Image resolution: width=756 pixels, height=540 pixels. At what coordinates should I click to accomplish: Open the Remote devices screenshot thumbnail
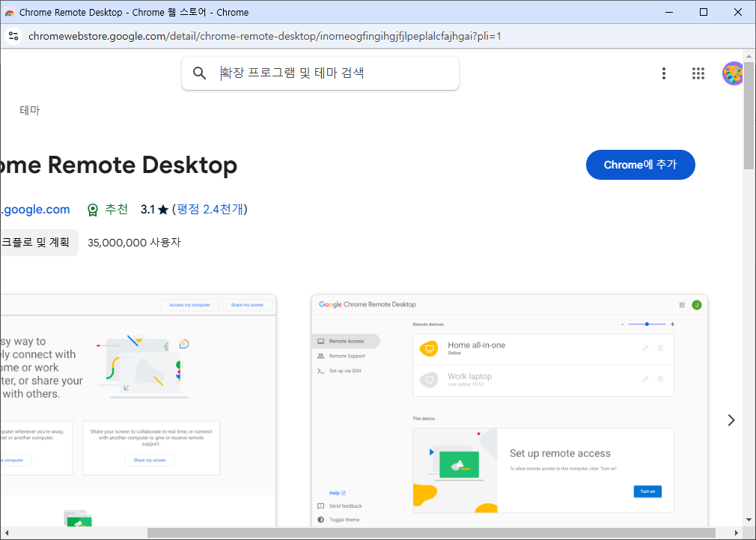[x=510, y=410]
